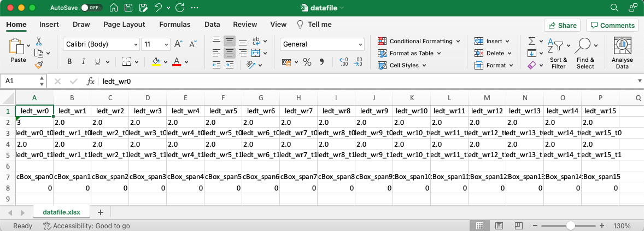This screenshot has width=644, height=231.
Task: Open the View ribbon tab
Action: tap(278, 25)
